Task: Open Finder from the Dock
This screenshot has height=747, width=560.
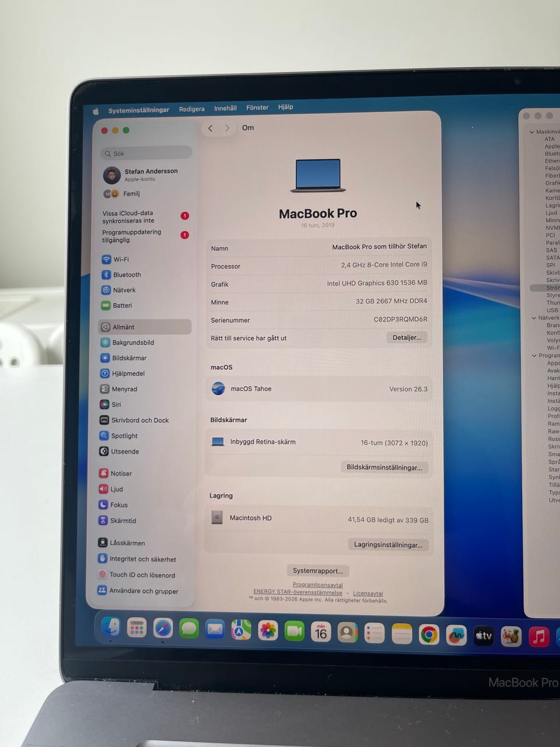Action: (x=110, y=627)
